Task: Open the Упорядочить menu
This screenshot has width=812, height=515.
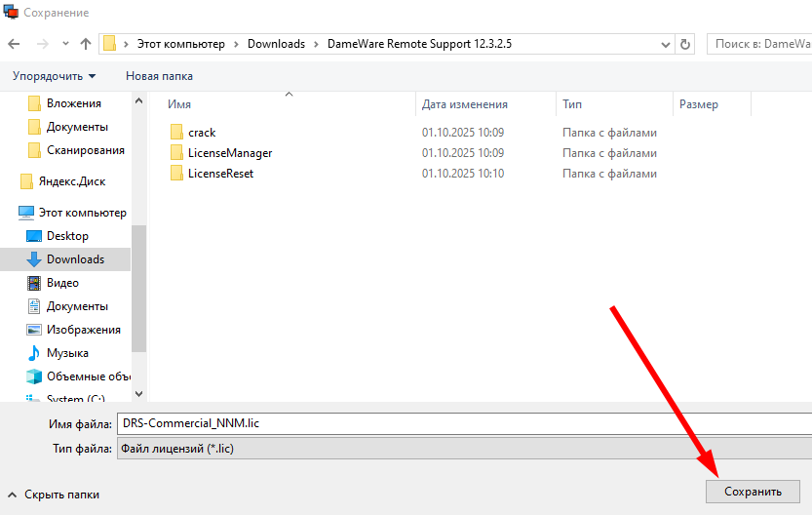Action: (54, 76)
